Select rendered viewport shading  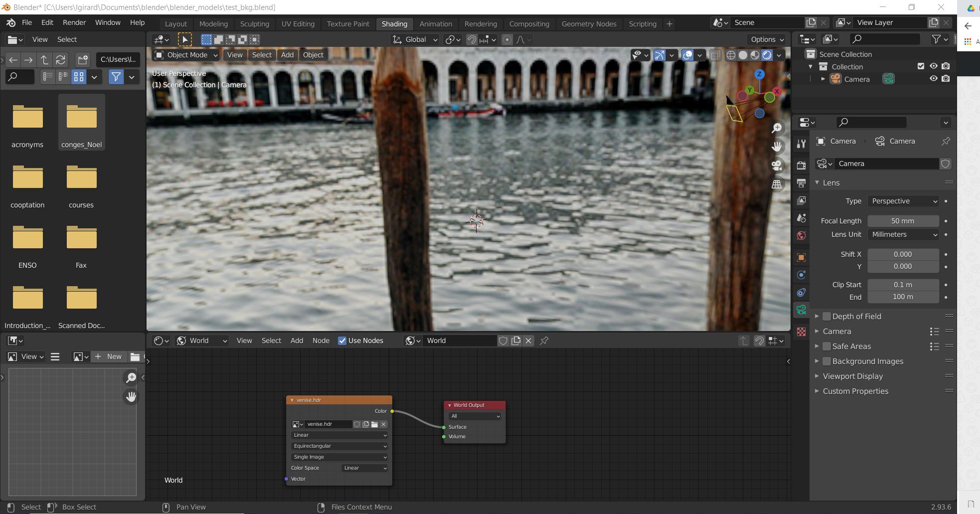pos(767,55)
